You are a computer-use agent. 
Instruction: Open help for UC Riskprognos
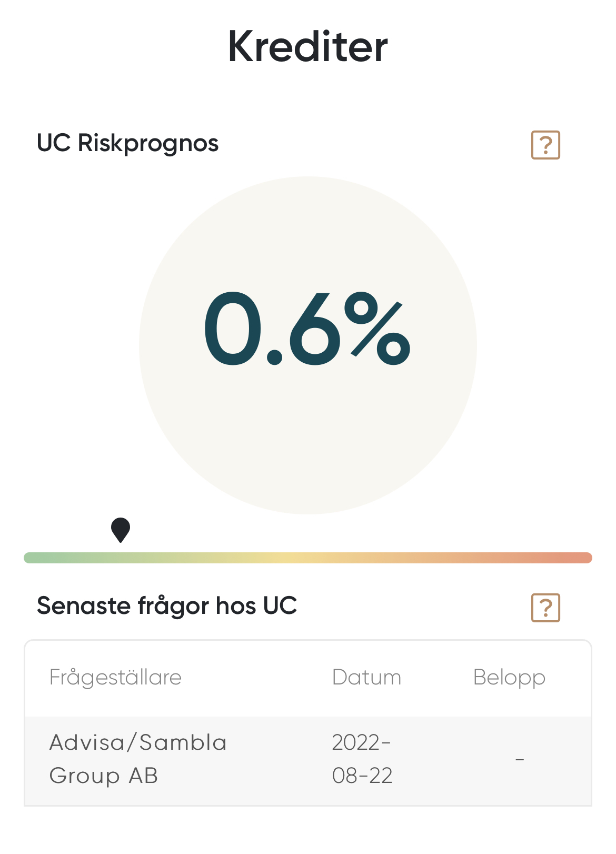[545, 145]
